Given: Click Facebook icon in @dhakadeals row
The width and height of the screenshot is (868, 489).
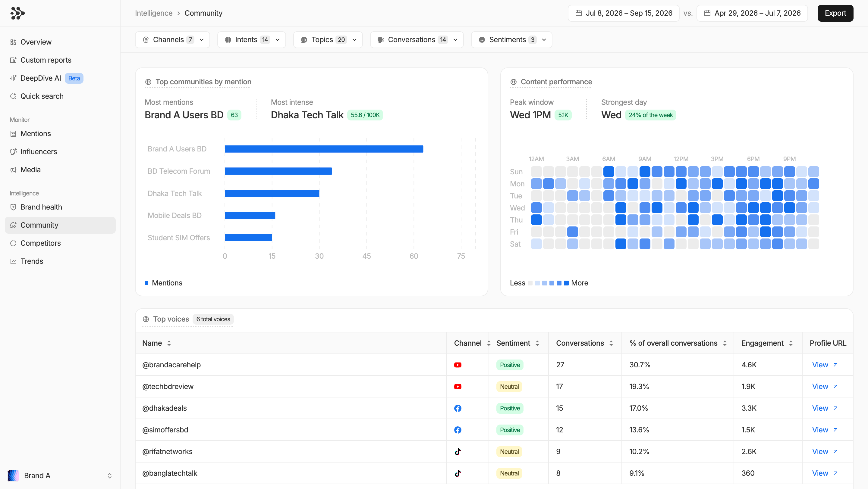Looking at the screenshot, I should pyautogui.click(x=458, y=408).
